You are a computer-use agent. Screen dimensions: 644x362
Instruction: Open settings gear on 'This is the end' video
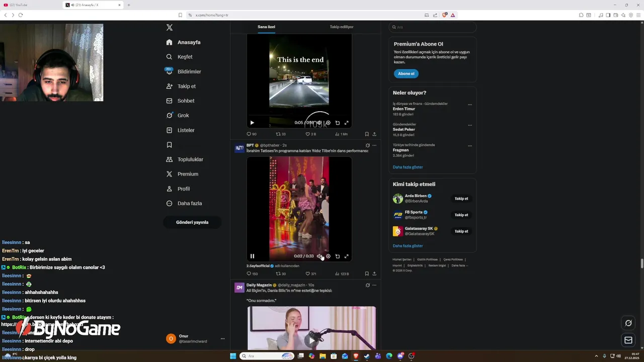click(x=328, y=123)
